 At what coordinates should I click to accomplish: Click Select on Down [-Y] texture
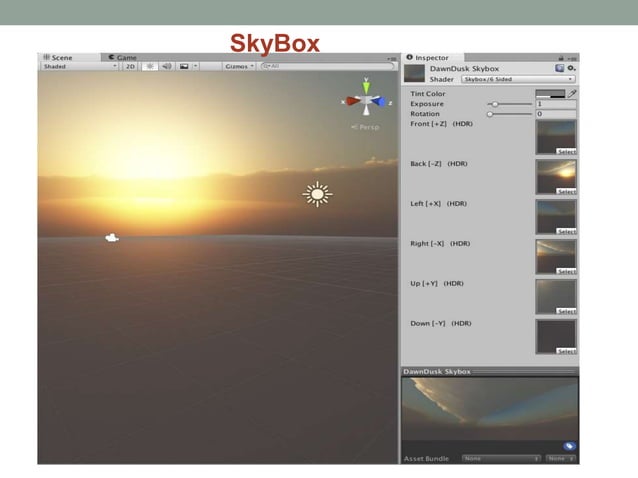[x=566, y=351]
